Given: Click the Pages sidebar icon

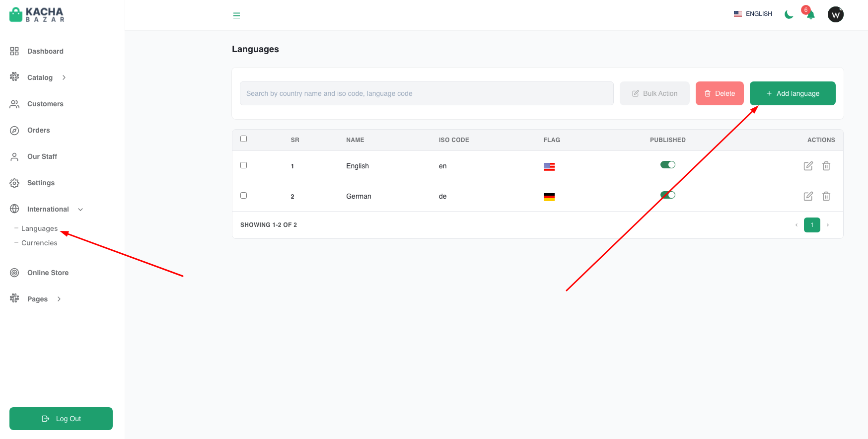Looking at the screenshot, I should pyautogui.click(x=14, y=298).
